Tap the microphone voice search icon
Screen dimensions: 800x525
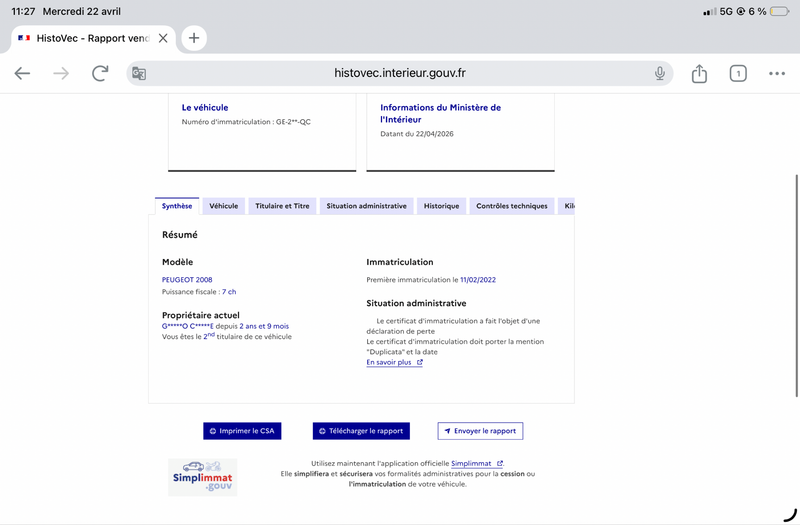[660, 73]
